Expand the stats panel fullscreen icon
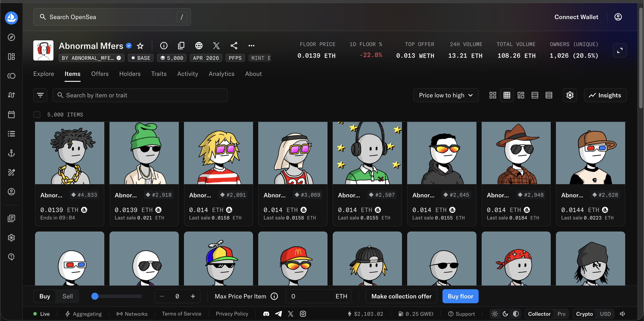The height and width of the screenshot is (321, 644). click(620, 50)
